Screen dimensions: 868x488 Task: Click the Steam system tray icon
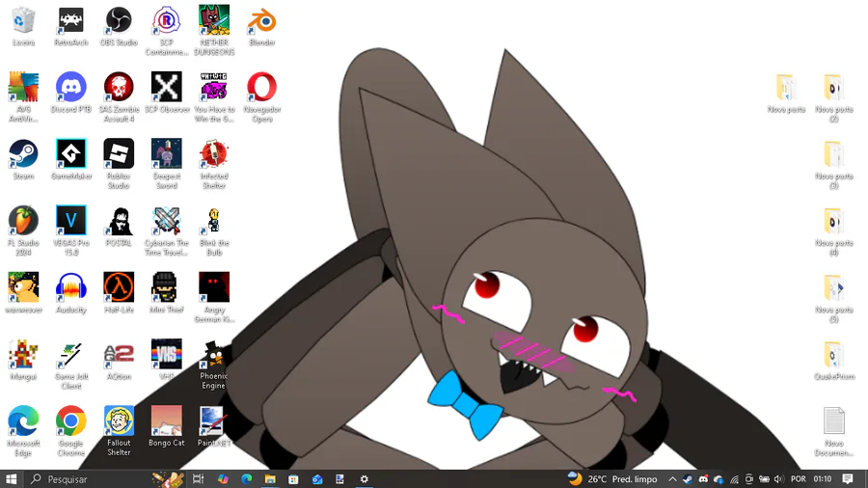coord(688,479)
